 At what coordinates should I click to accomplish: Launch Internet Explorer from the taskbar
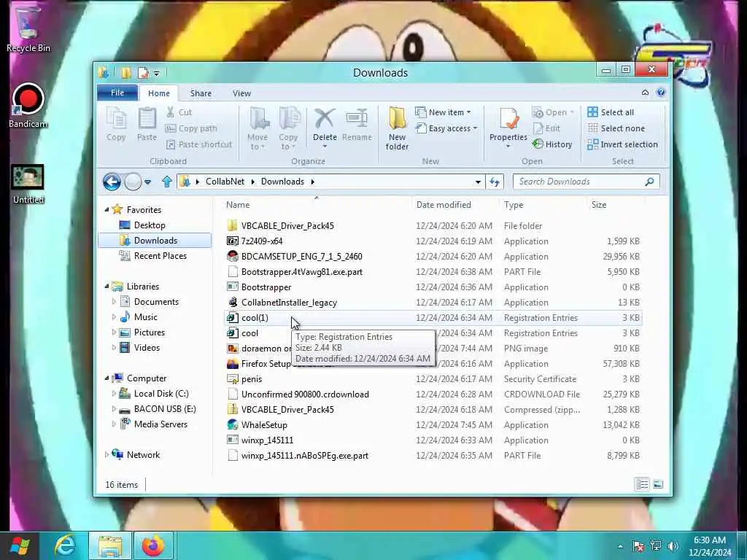coord(64,545)
